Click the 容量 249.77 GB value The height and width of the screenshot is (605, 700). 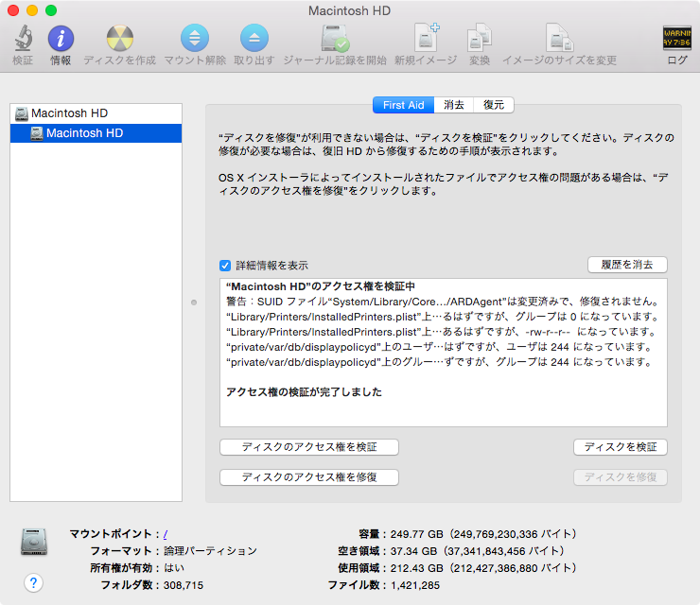(484, 534)
